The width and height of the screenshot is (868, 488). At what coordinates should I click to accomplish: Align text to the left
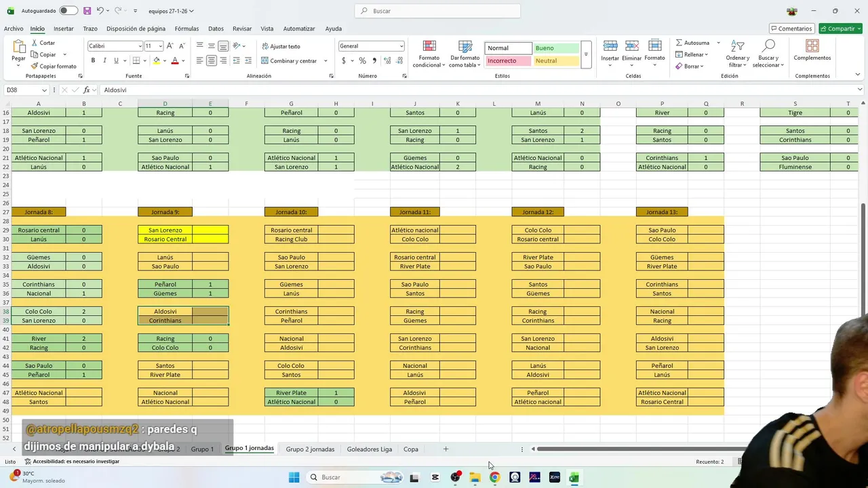pyautogui.click(x=200, y=60)
